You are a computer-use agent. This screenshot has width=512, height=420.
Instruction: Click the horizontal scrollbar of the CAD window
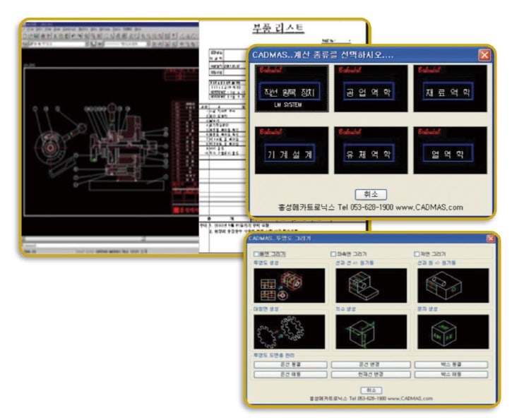pyautogui.click(x=110, y=239)
